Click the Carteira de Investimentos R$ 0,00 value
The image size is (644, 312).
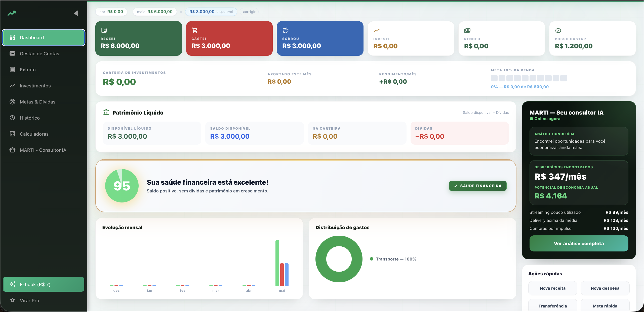click(119, 82)
